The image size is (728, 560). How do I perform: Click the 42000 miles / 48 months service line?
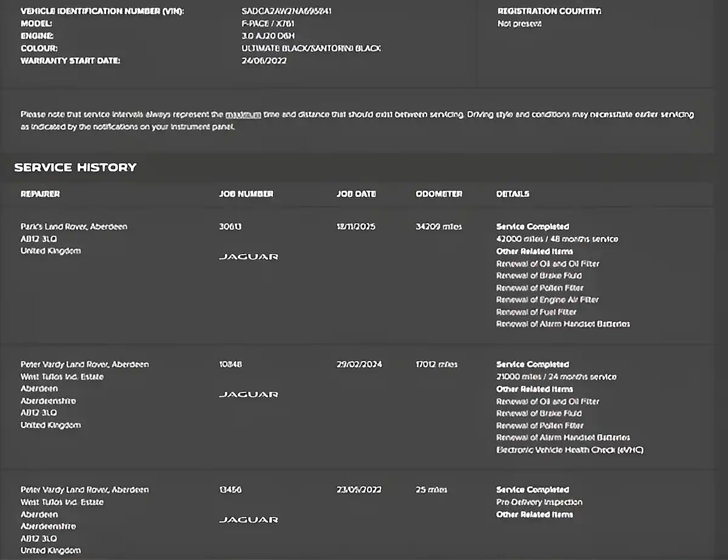tap(557, 239)
